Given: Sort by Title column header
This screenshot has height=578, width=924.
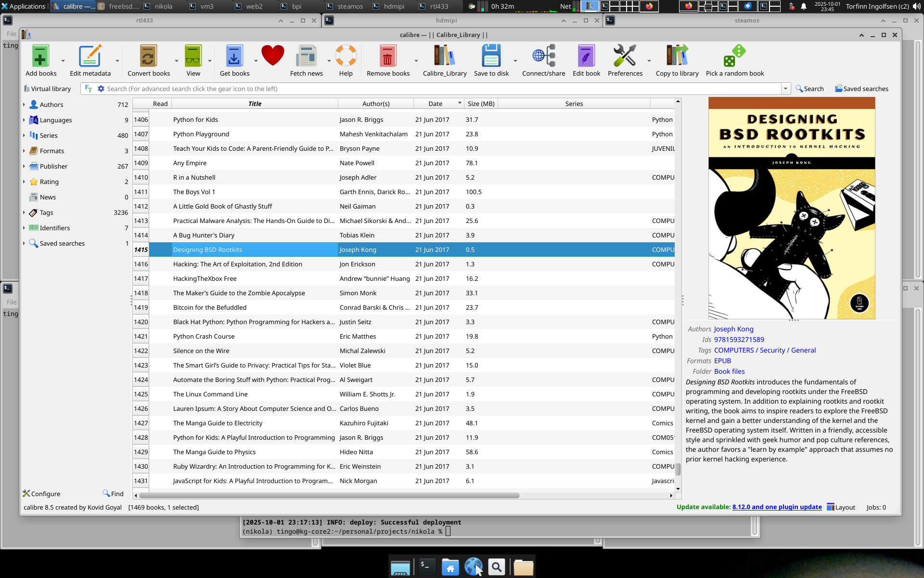Looking at the screenshot, I should [255, 104].
